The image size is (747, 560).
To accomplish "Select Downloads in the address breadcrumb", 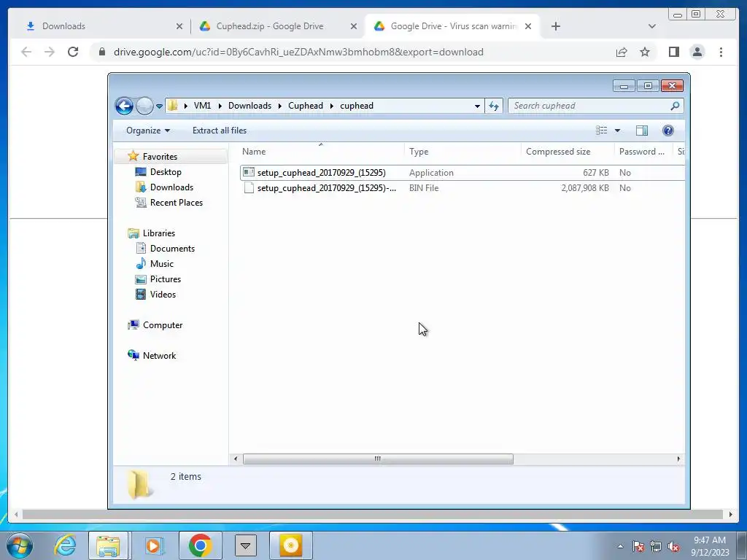I will (249, 106).
